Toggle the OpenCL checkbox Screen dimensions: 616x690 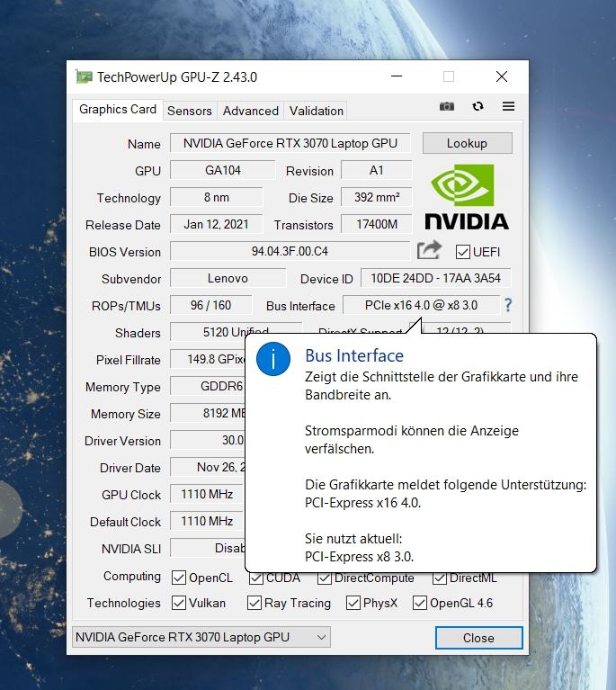click(179, 578)
